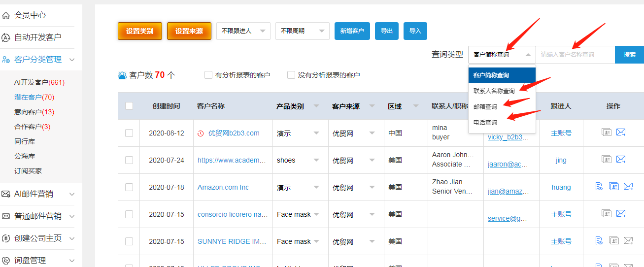Collapse the 查询类型 combo box showing 客户简称查询
Viewport: 644px width, 267px height.
pos(502,55)
